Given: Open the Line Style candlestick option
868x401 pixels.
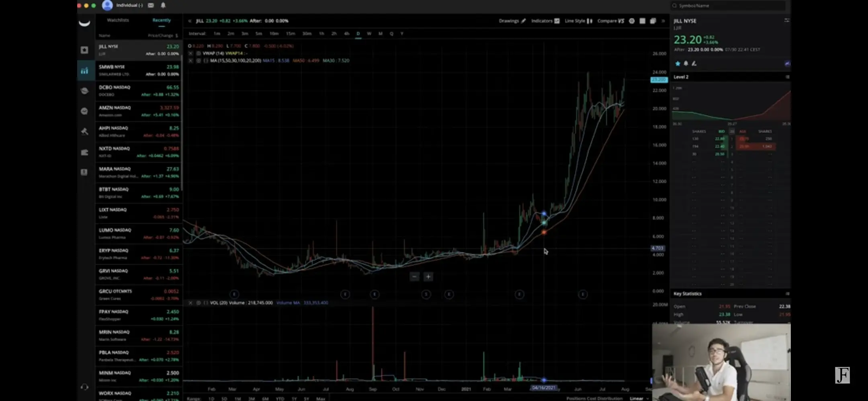Looking at the screenshot, I should tap(579, 21).
